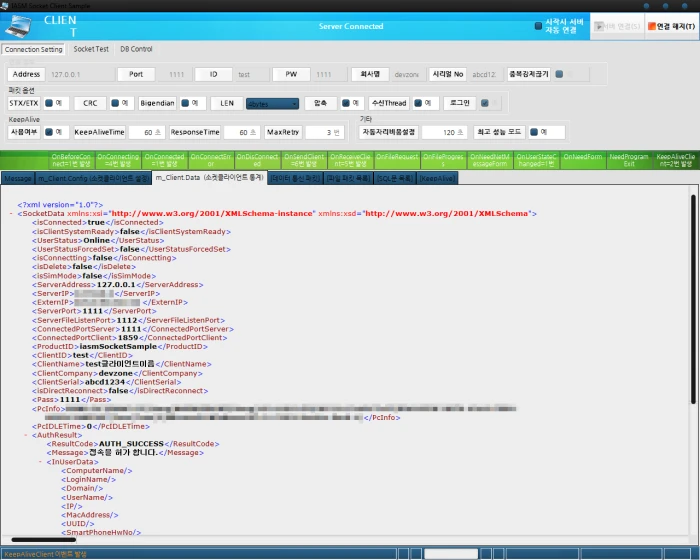700x560 pixels.
Task: Toggle auto connect to server at startup checkbox
Action: coord(538,26)
